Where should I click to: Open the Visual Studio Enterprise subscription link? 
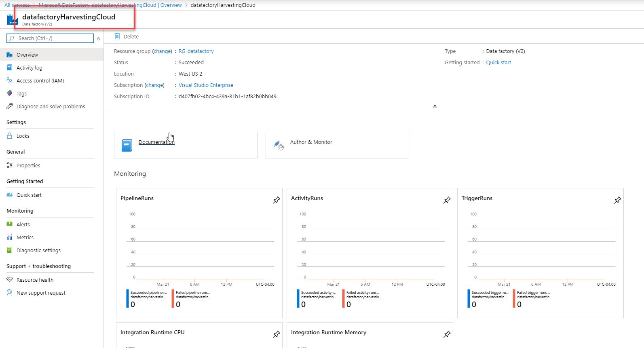(206, 85)
